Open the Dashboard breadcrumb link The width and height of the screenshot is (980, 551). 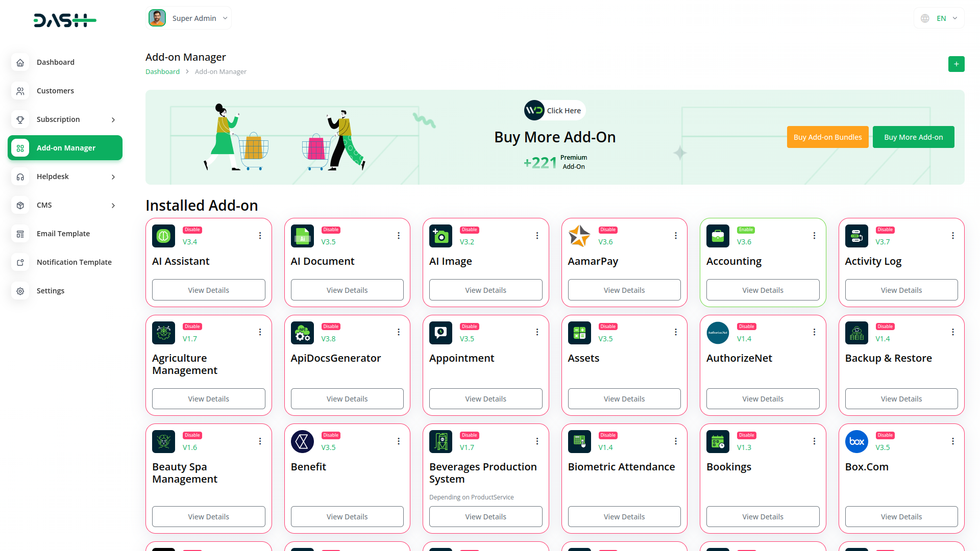162,71
